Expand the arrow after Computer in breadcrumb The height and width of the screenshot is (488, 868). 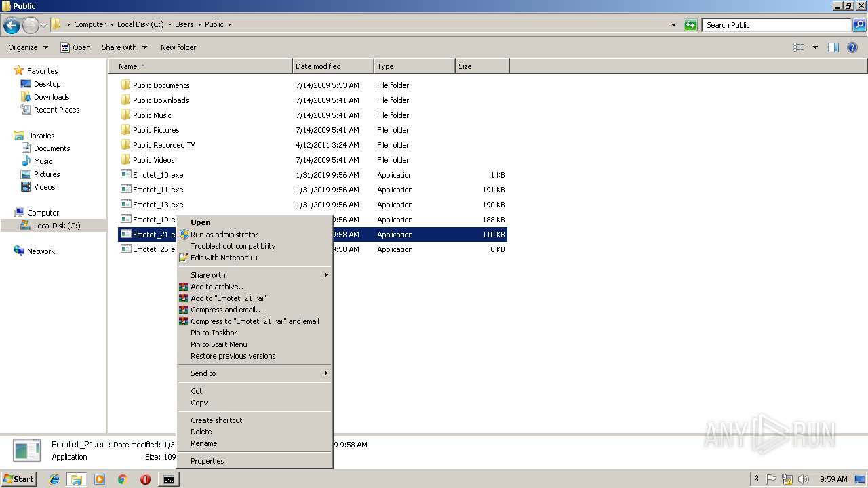pyautogui.click(x=111, y=24)
